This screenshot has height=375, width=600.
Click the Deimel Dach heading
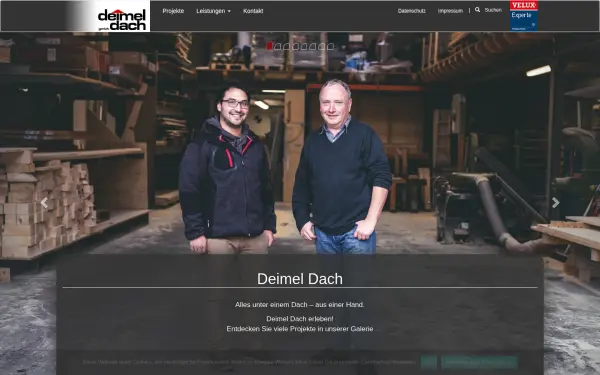(300, 279)
